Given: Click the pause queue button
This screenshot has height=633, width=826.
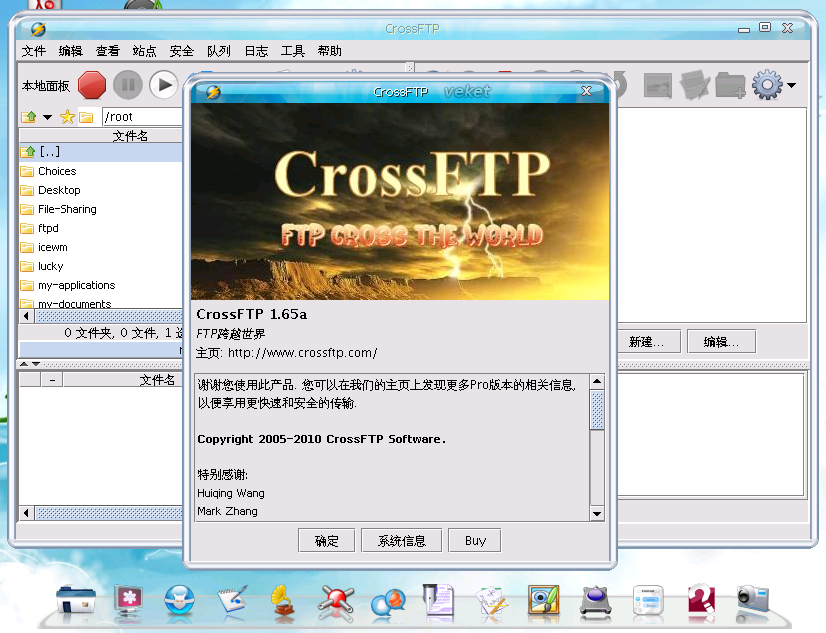Looking at the screenshot, I should point(128,85).
